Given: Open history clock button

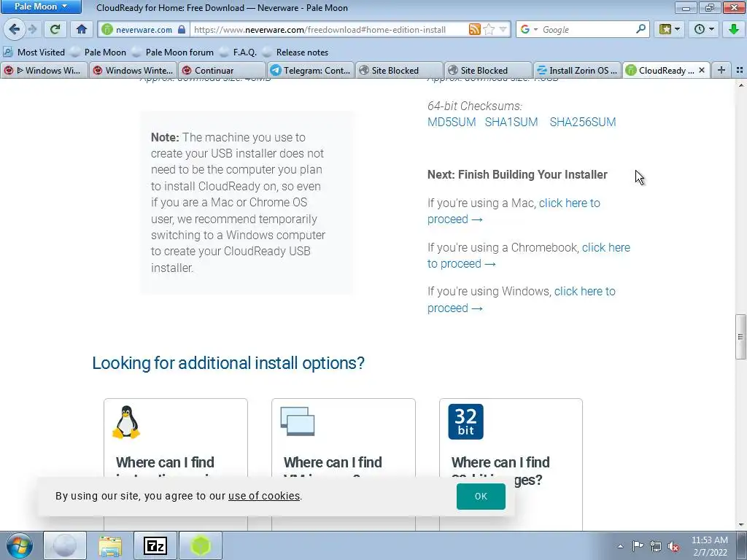Looking at the screenshot, I should pyautogui.click(x=704, y=29).
